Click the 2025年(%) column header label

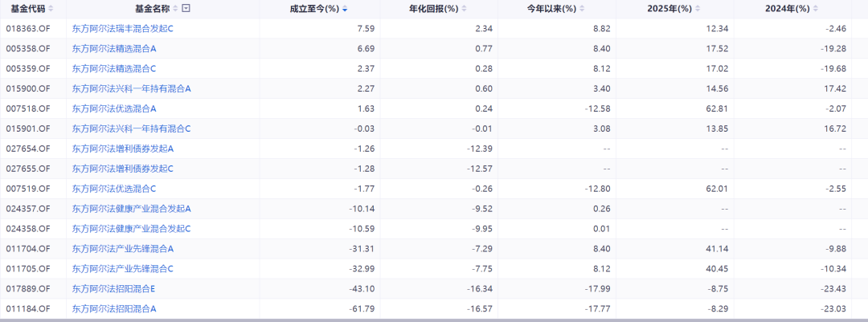(x=669, y=9)
